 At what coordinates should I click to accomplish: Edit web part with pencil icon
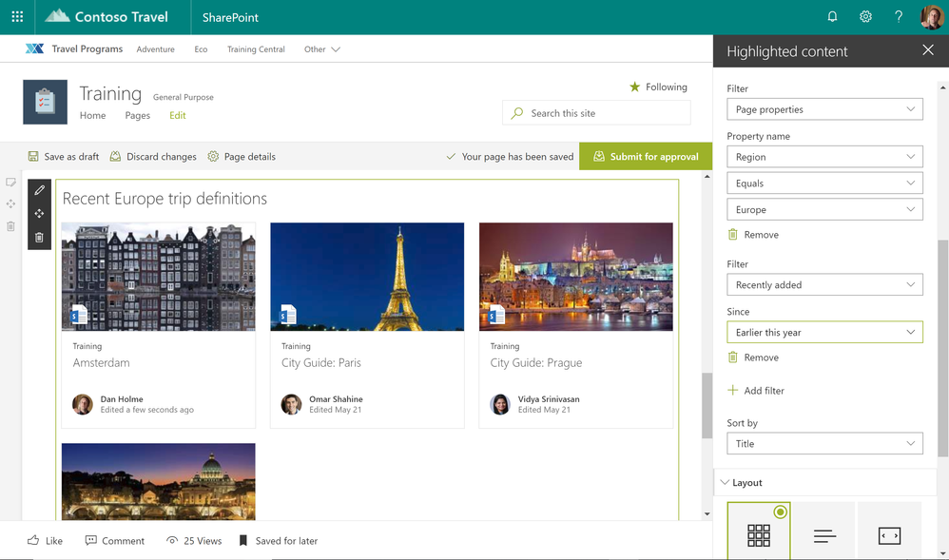(x=39, y=190)
